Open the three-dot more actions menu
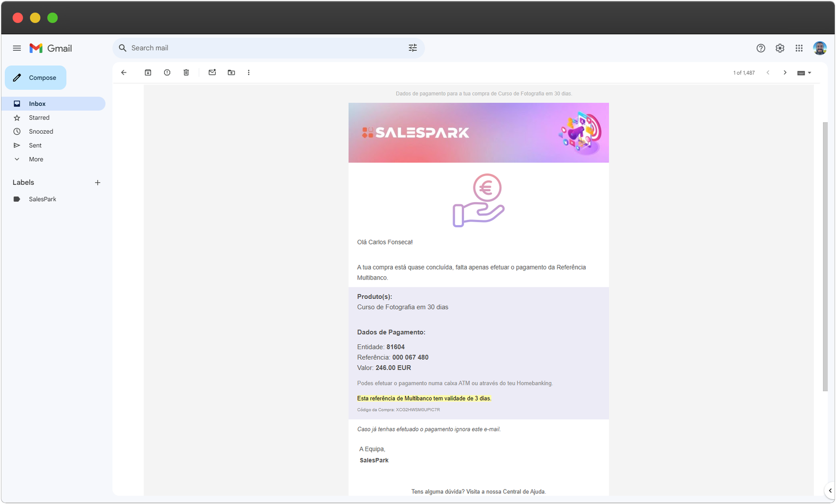 click(249, 73)
